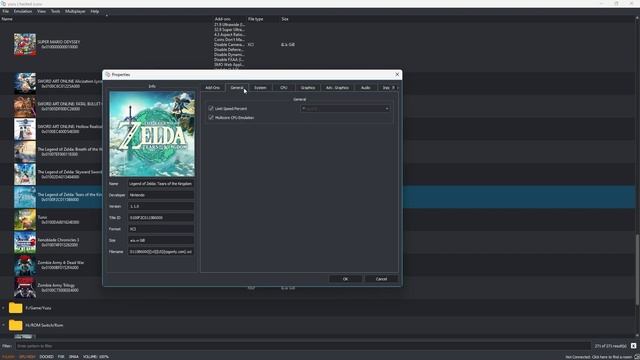Click the Filter pattern input field

click(303, 346)
